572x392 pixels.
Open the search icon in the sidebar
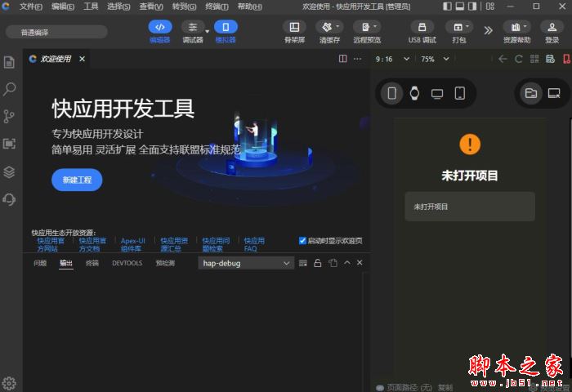click(10, 89)
